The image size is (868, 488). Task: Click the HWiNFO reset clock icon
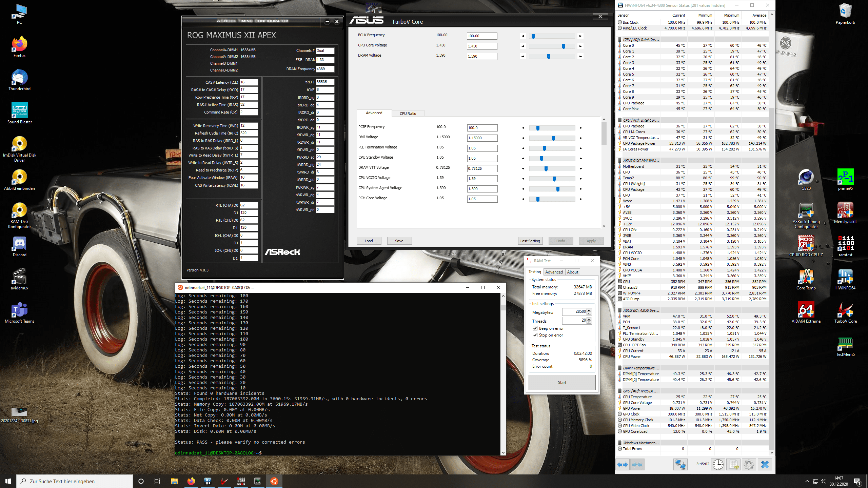click(718, 465)
